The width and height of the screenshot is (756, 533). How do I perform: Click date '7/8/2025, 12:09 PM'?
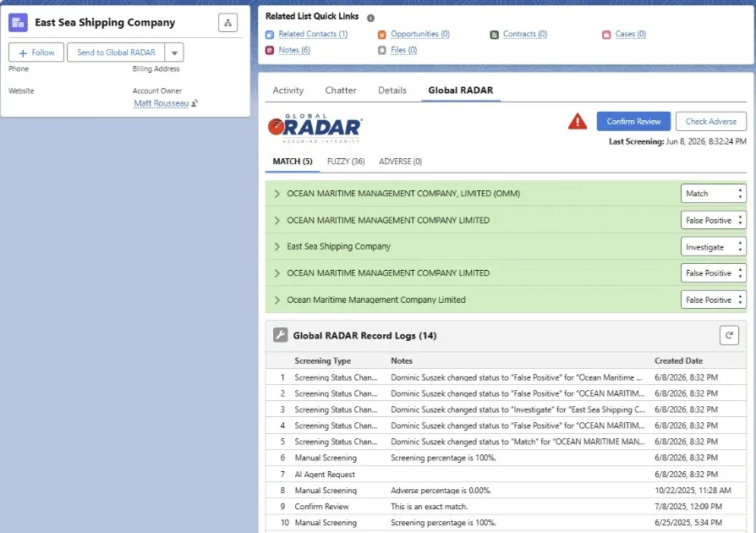[x=688, y=507]
